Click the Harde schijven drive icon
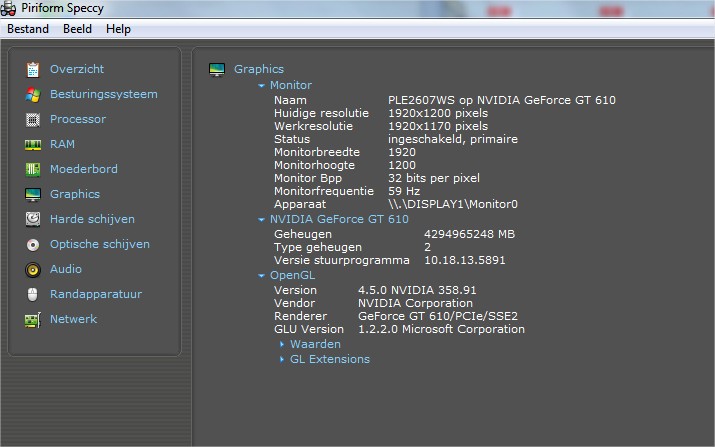 33,219
